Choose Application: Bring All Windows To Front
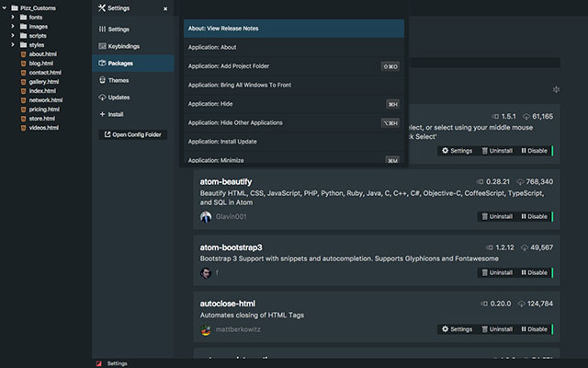The height and width of the screenshot is (368, 588). click(294, 85)
